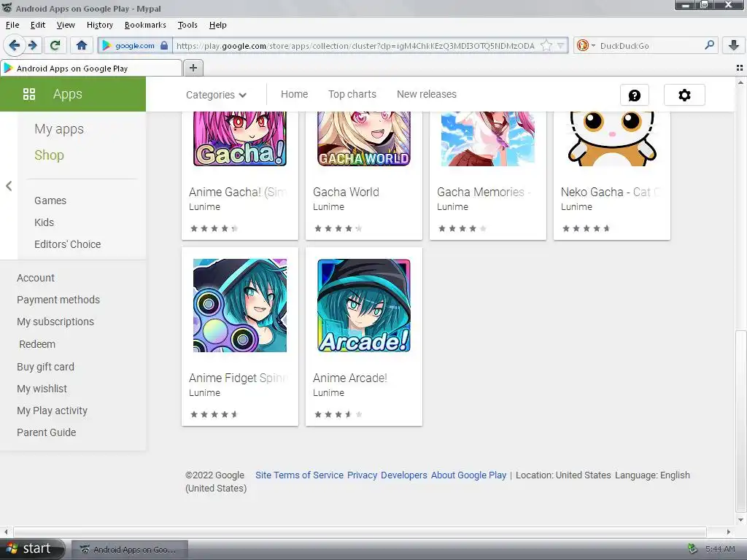Click the tray icon beside the clock
The height and width of the screenshot is (560, 747).
click(x=692, y=549)
